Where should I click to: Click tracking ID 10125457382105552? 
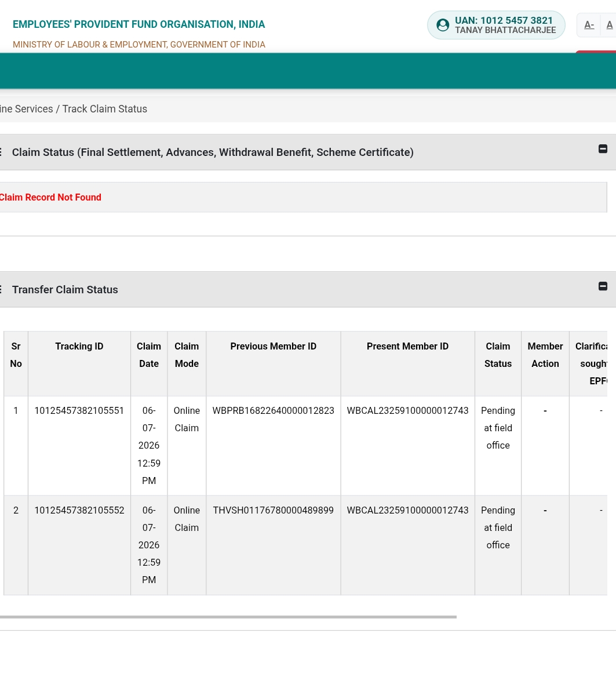79,510
